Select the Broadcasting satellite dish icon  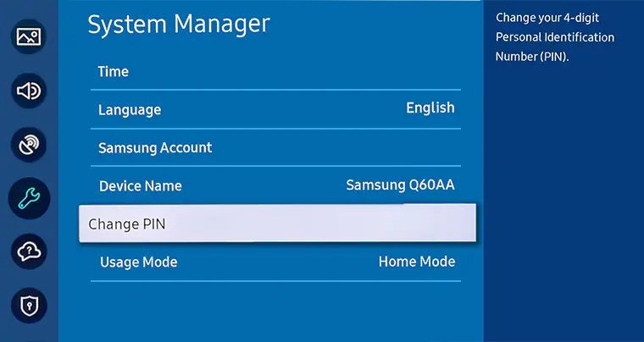[29, 144]
